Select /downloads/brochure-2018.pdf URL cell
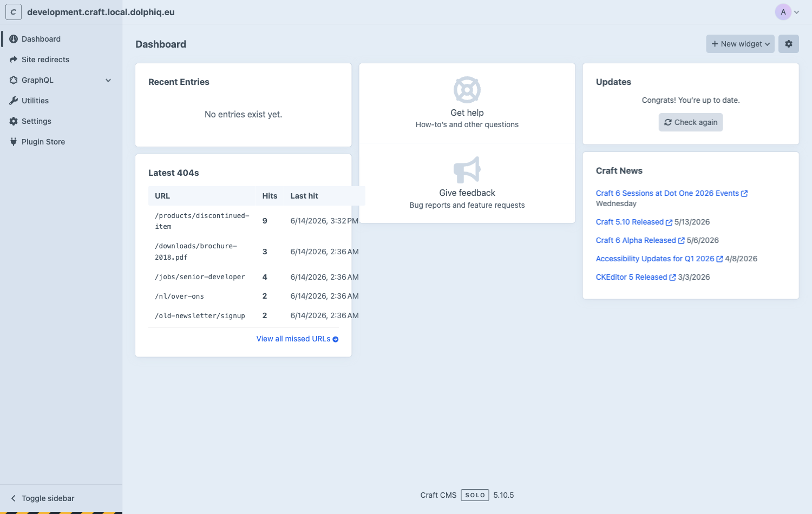The image size is (812, 514). (x=202, y=252)
